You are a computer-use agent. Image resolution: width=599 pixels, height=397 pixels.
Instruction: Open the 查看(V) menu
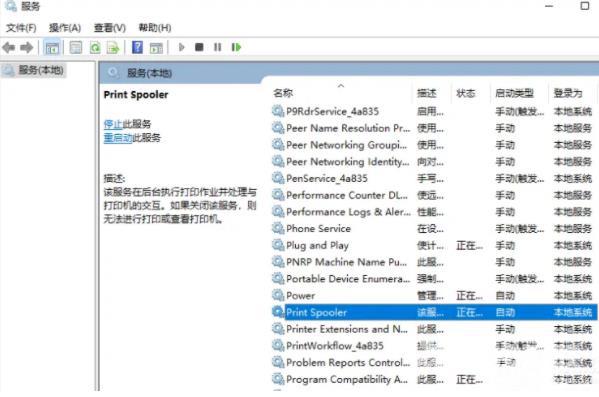pos(110,28)
